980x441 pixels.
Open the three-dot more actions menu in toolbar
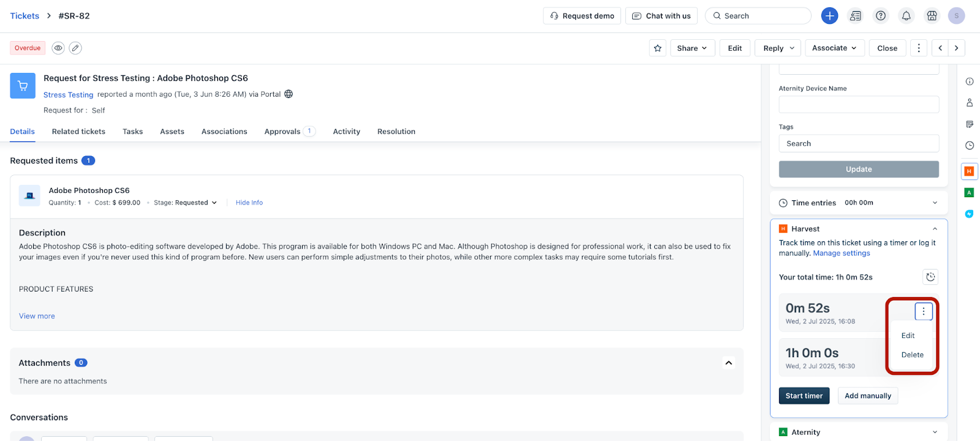(x=918, y=48)
